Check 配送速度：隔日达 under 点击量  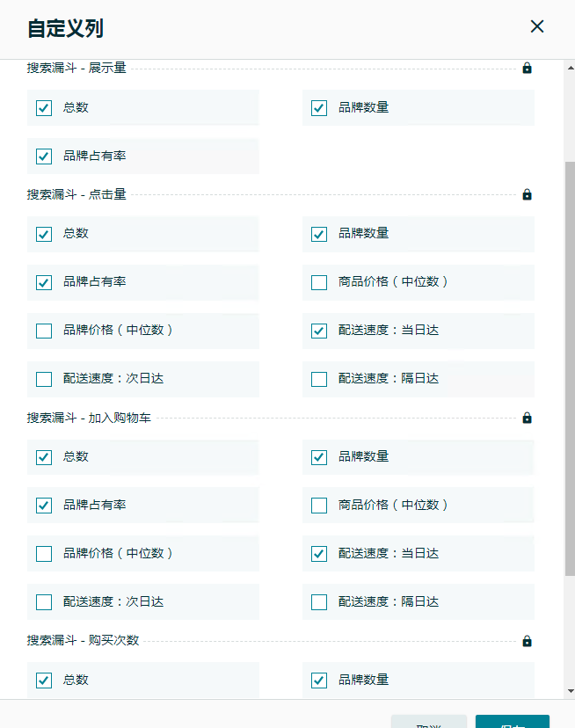point(319,379)
